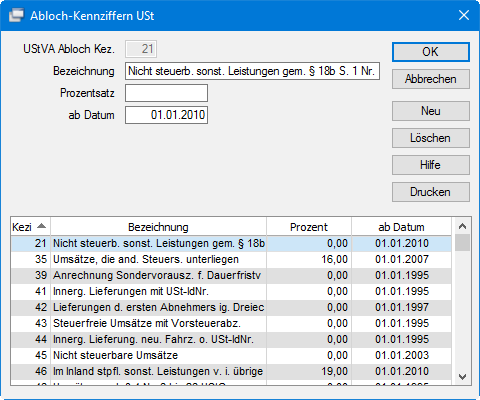
Task: Select row 39 Anrechnung Sondervorausz.
Action: 231,275
